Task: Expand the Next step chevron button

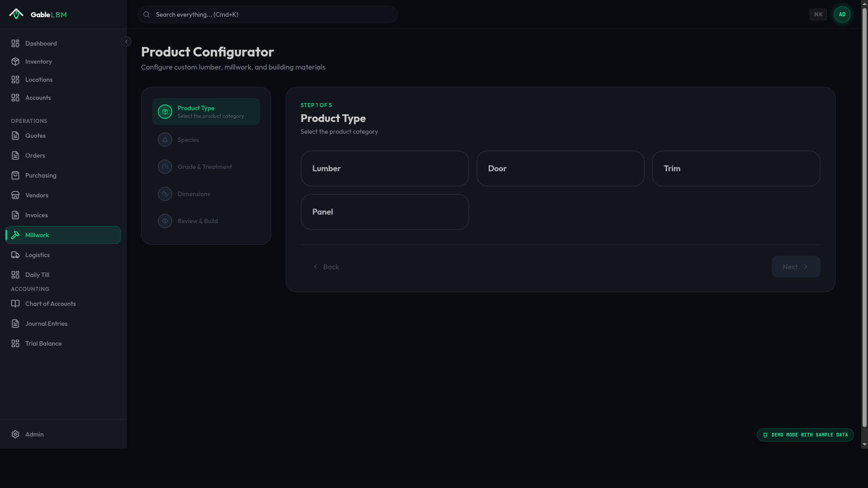Action: 807,267
